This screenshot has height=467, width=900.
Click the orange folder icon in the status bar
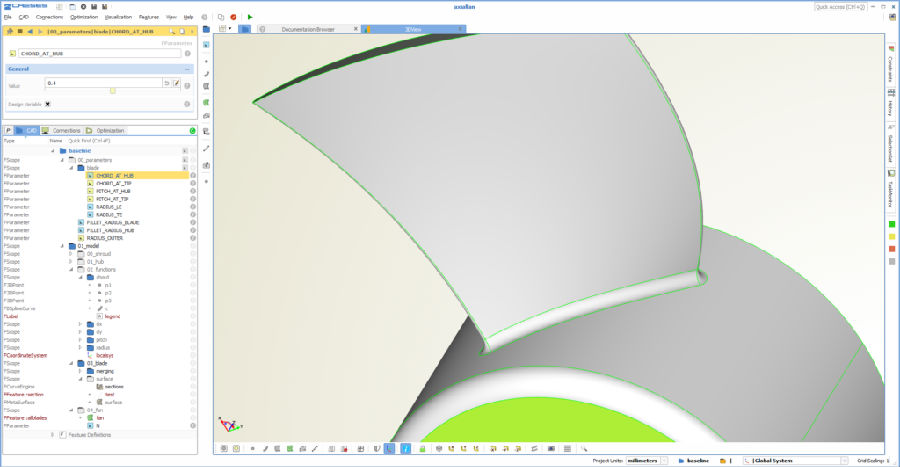723,461
